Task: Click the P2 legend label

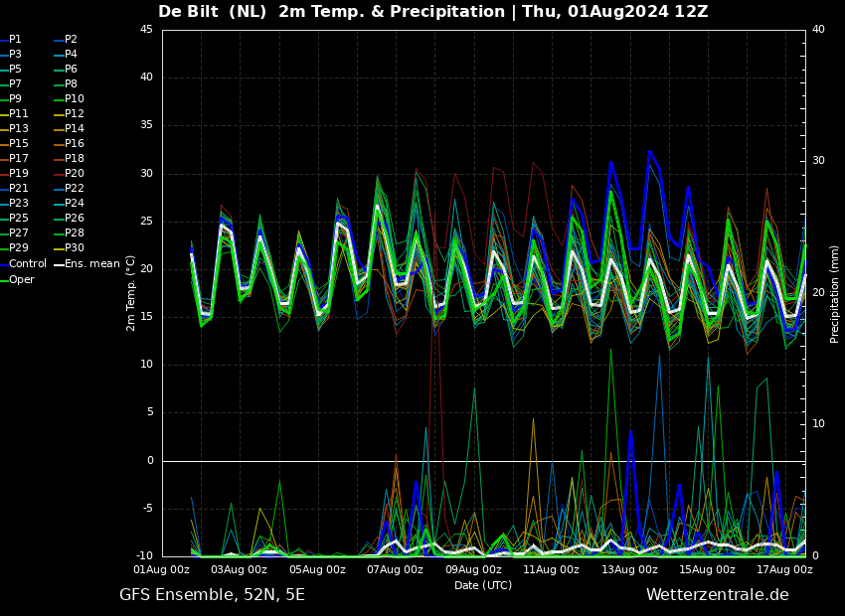Action: click(72, 40)
